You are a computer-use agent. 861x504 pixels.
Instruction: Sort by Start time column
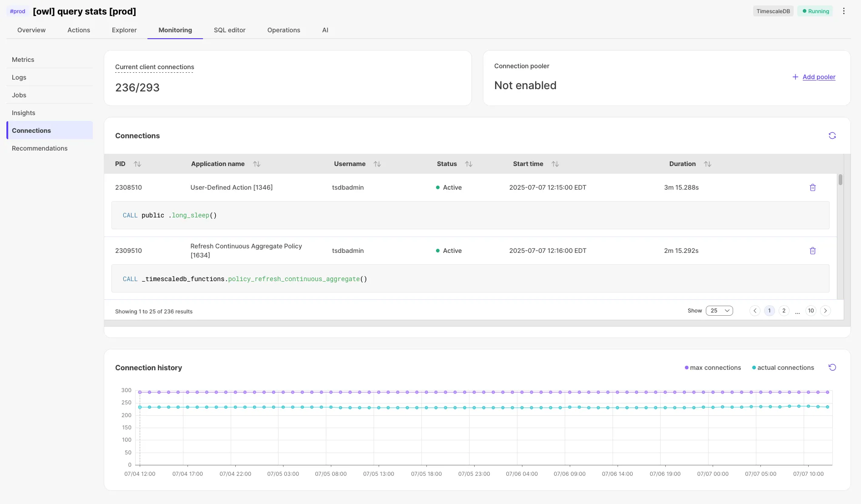click(555, 164)
